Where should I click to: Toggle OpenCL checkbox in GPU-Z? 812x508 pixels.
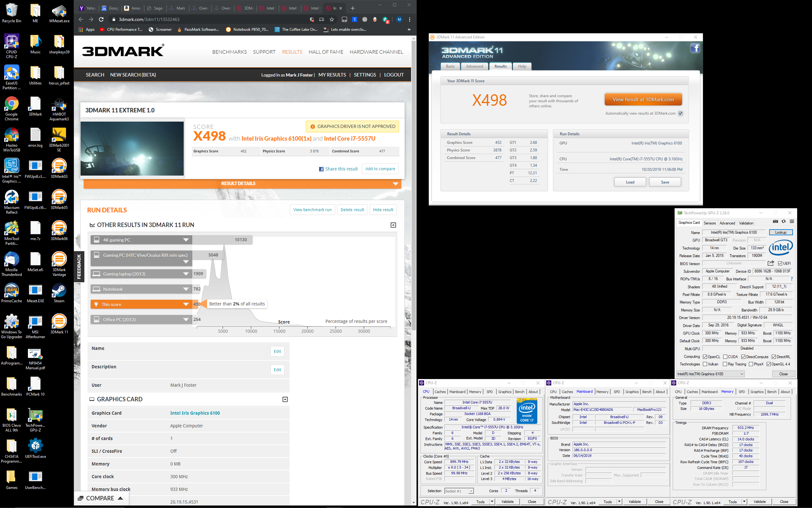coord(704,357)
